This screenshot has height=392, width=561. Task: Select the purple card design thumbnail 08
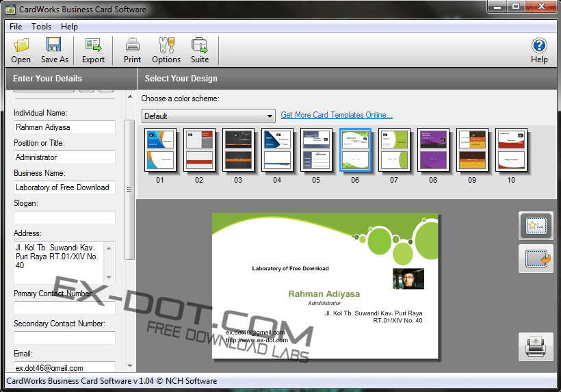pos(433,150)
